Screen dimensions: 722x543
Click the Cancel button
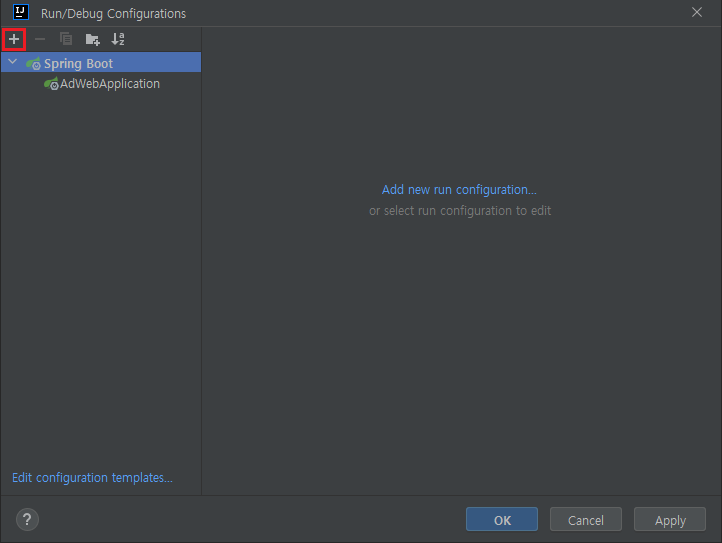click(586, 520)
